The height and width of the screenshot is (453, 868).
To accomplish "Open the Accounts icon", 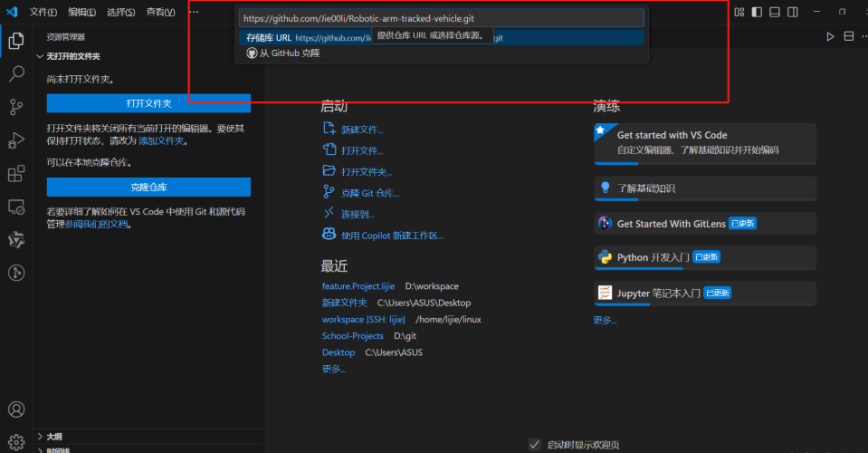I will click(x=16, y=410).
